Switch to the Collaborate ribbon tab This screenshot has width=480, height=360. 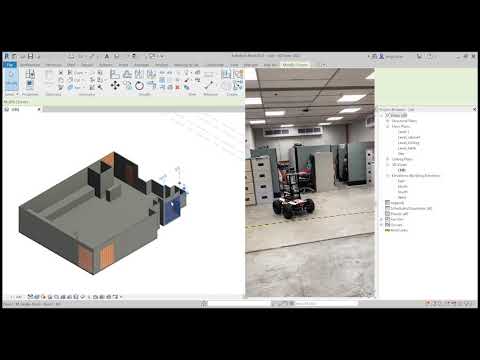click(216, 65)
